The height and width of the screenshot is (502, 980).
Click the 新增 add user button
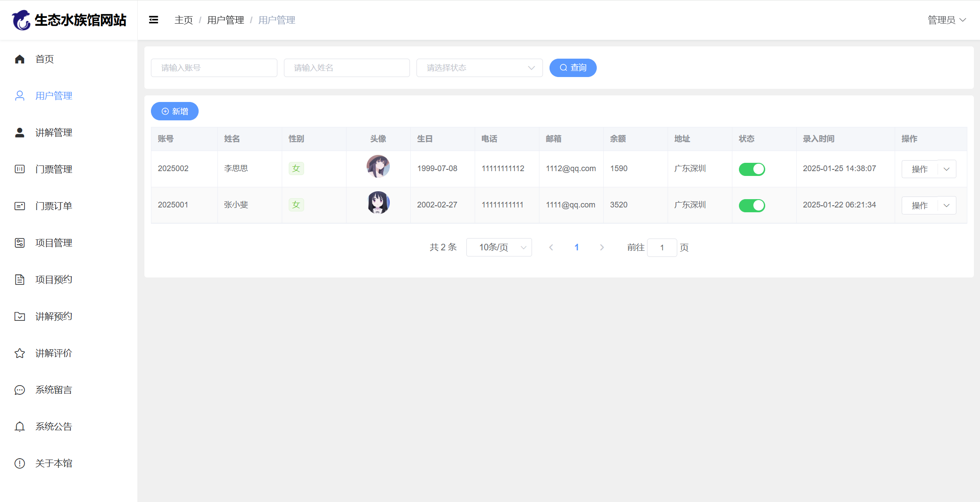tap(175, 111)
